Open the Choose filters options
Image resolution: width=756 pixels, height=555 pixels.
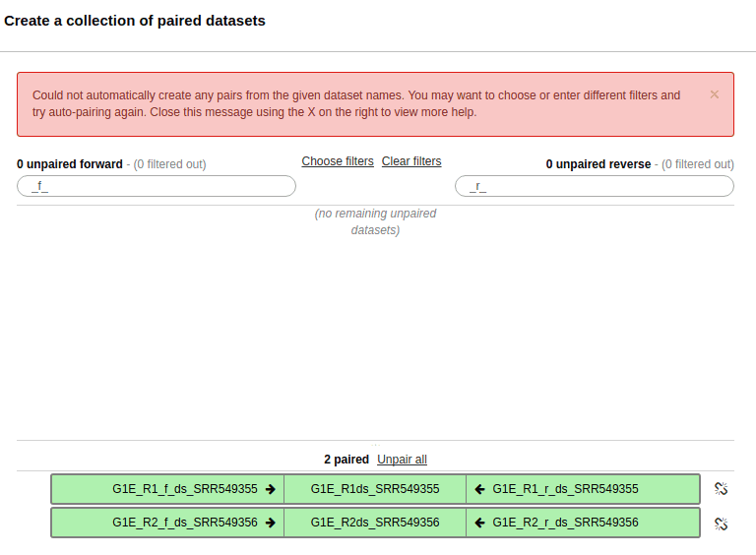(x=338, y=161)
